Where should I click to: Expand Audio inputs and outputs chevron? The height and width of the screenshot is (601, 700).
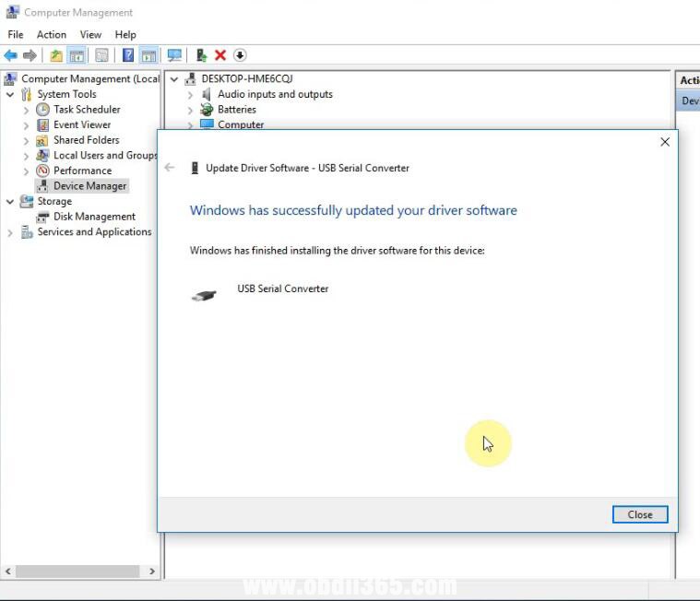(x=191, y=95)
